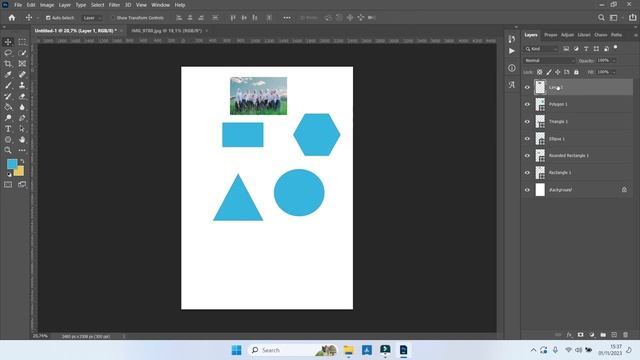This screenshot has width=640, height=360.
Task: Open the Glyphs panel icon
Action: point(512,85)
